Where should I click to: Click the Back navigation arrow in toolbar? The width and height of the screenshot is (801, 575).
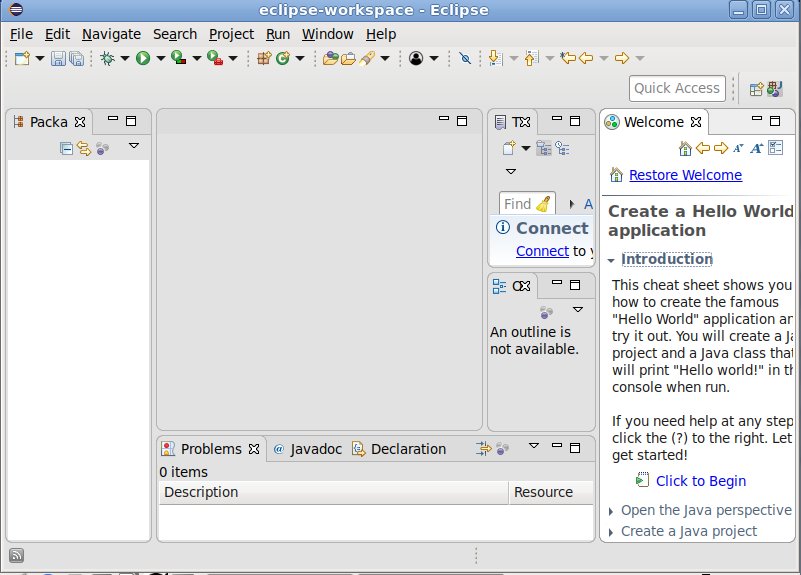pos(586,58)
